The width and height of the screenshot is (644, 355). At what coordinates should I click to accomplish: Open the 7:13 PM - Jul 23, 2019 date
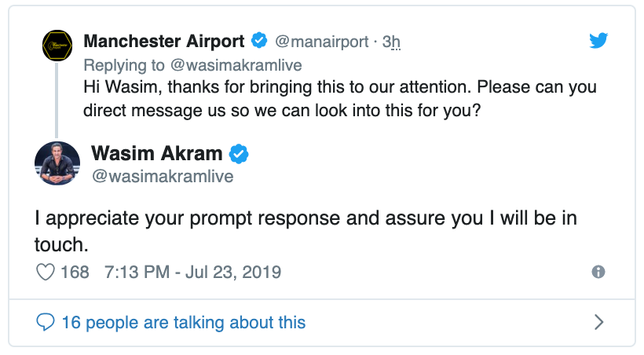tap(192, 273)
